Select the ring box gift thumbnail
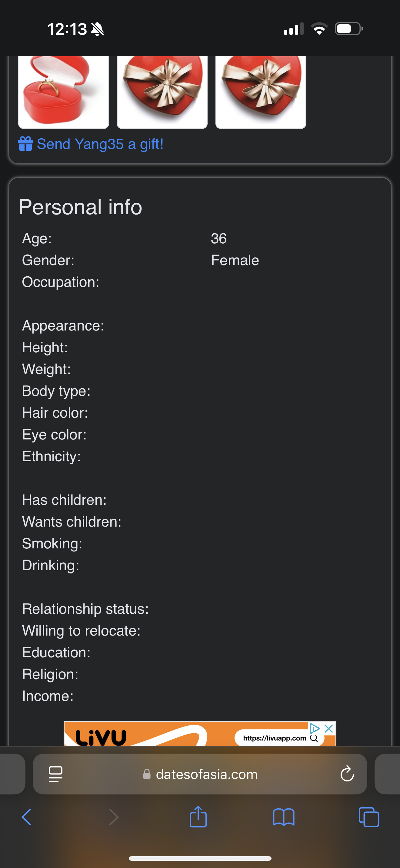The height and width of the screenshot is (868, 400). pyautogui.click(x=64, y=92)
